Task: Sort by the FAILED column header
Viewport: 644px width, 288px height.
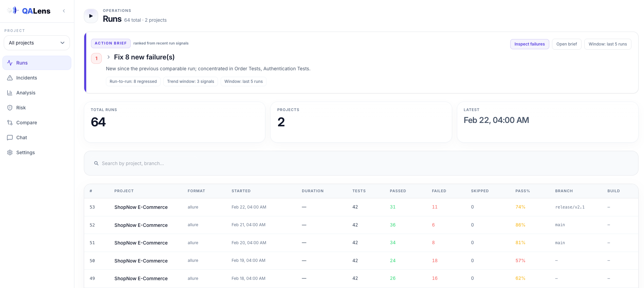Action: [439, 191]
